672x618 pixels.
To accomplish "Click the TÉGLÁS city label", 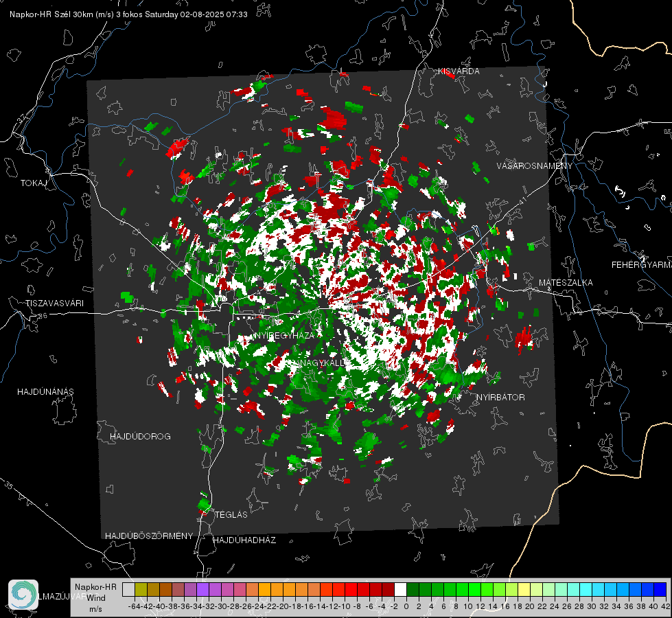I will click(231, 514).
